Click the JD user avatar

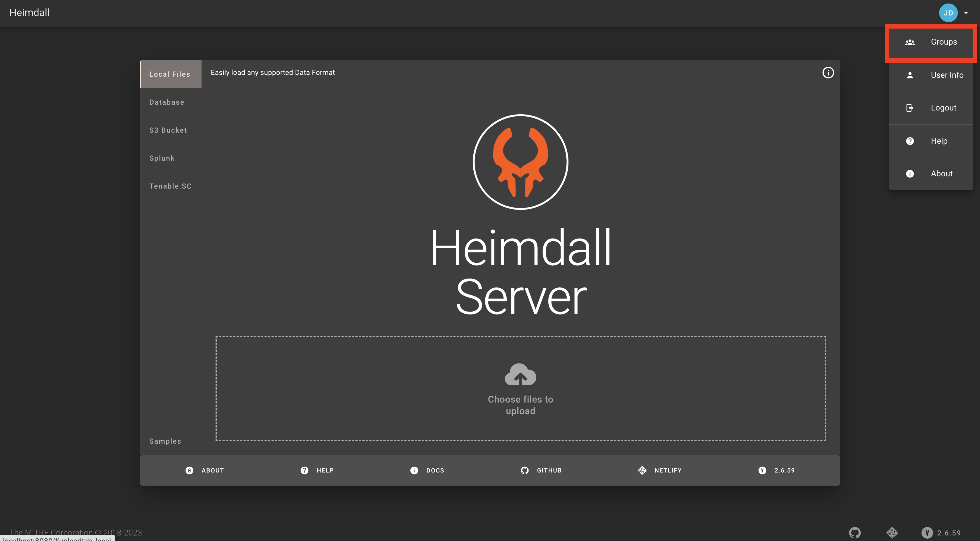coord(948,13)
